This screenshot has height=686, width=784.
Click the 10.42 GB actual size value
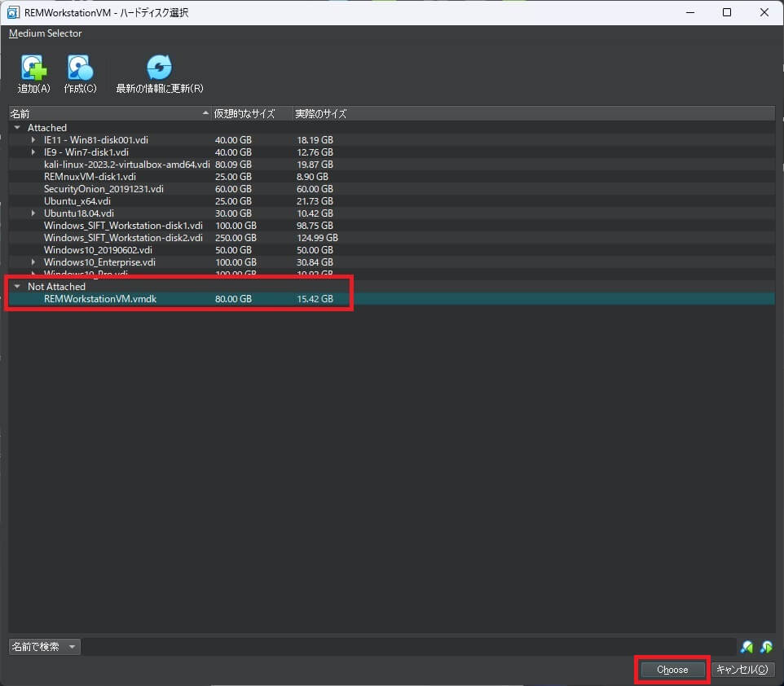pos(315,213)
